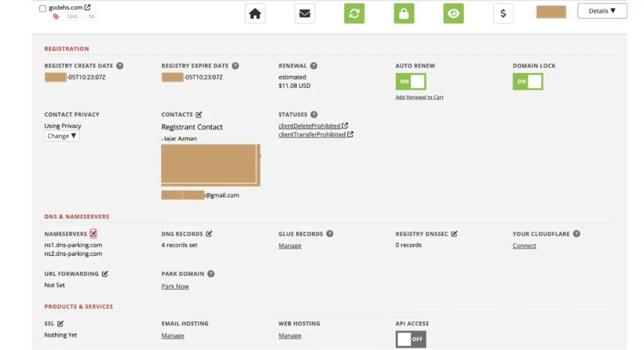644x350 pixels.
Task: Open help for Registry Create Date
Action: pos(119,65)
